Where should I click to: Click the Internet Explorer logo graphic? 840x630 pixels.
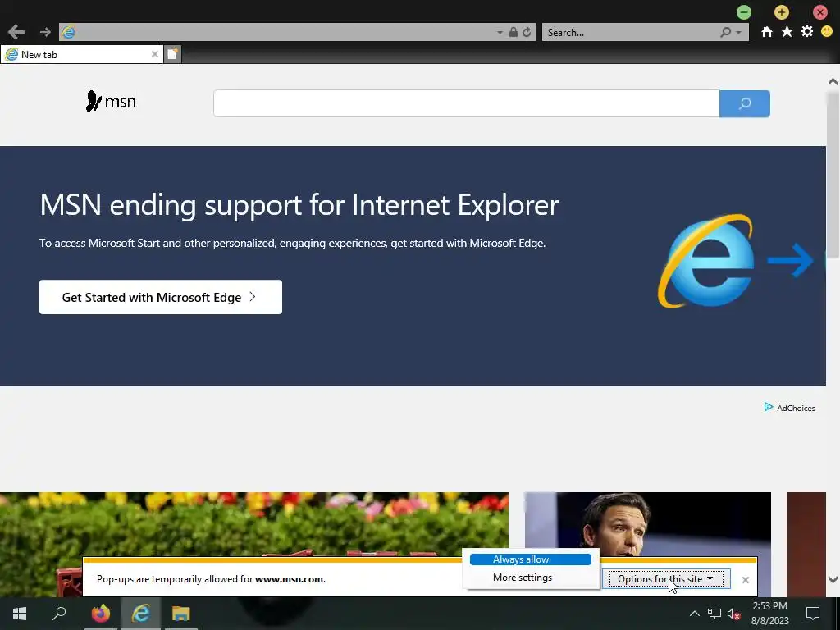(x=706, y=261)
